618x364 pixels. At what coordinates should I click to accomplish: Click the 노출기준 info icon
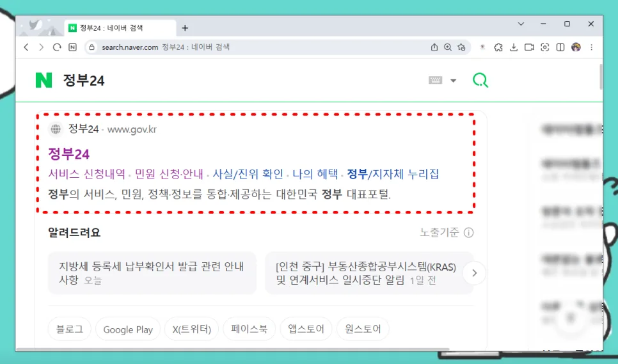click(469, 233)
